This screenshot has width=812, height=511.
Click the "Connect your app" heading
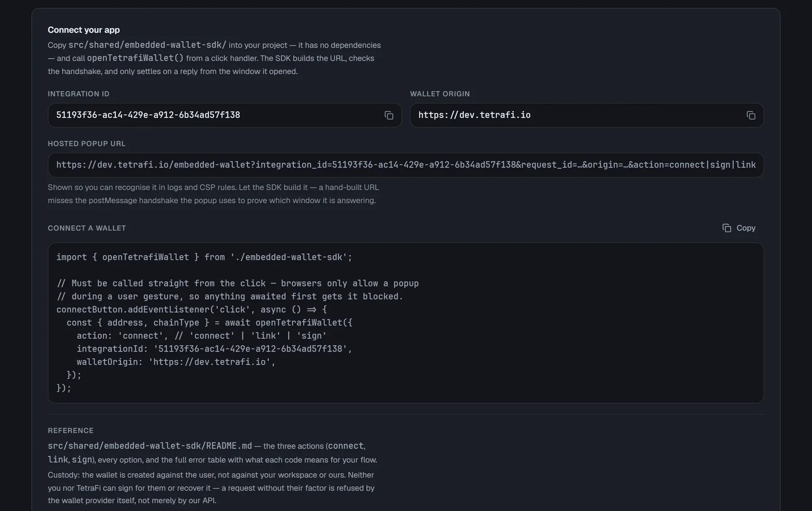(x=84, y=30)
